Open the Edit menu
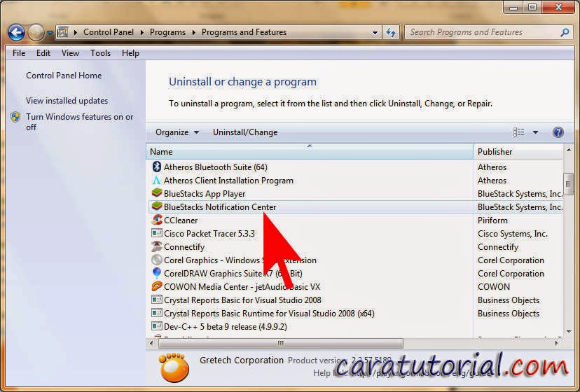Image resolution: width=580 pixels, height=392 pixels. (43, 53)
